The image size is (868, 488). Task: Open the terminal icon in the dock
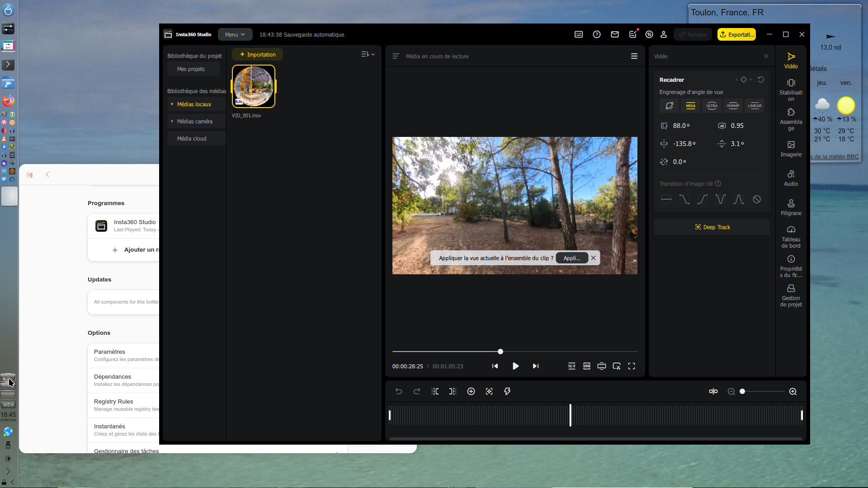click(x=8, y=65)
